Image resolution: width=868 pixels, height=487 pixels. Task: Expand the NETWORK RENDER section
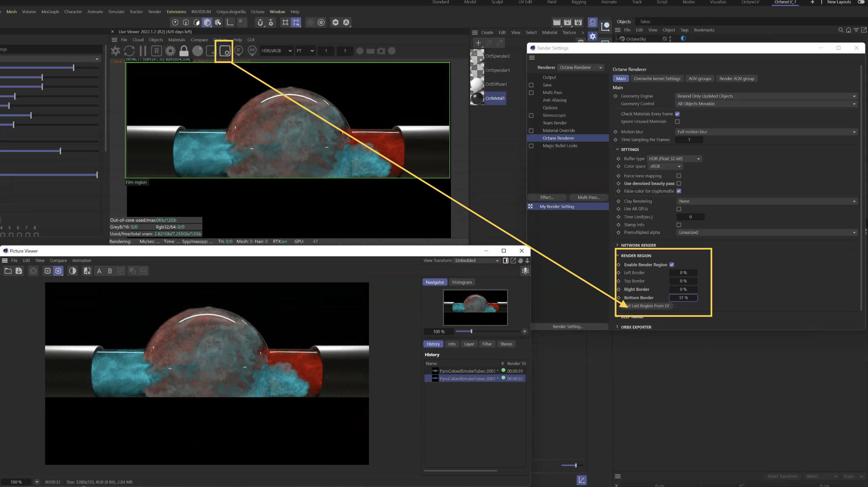(638, 245)
